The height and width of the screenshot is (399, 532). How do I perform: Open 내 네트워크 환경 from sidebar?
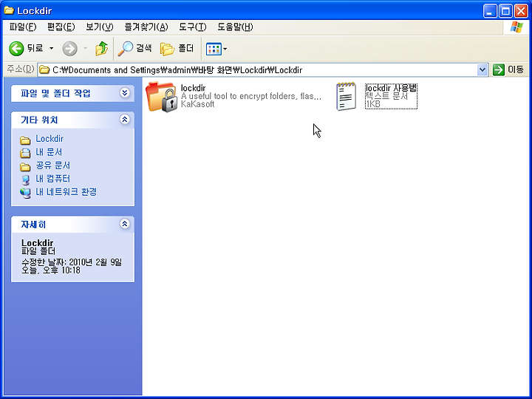(x=66, y=191)
